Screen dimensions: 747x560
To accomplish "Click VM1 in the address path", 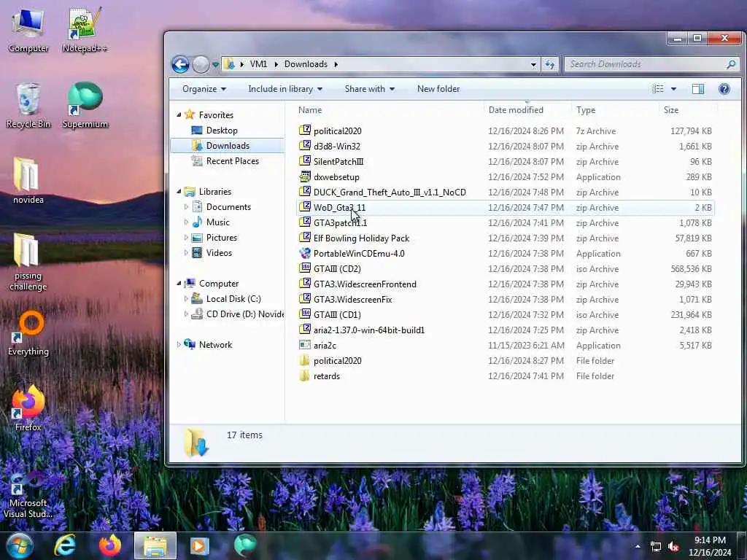I will point(259,64).
